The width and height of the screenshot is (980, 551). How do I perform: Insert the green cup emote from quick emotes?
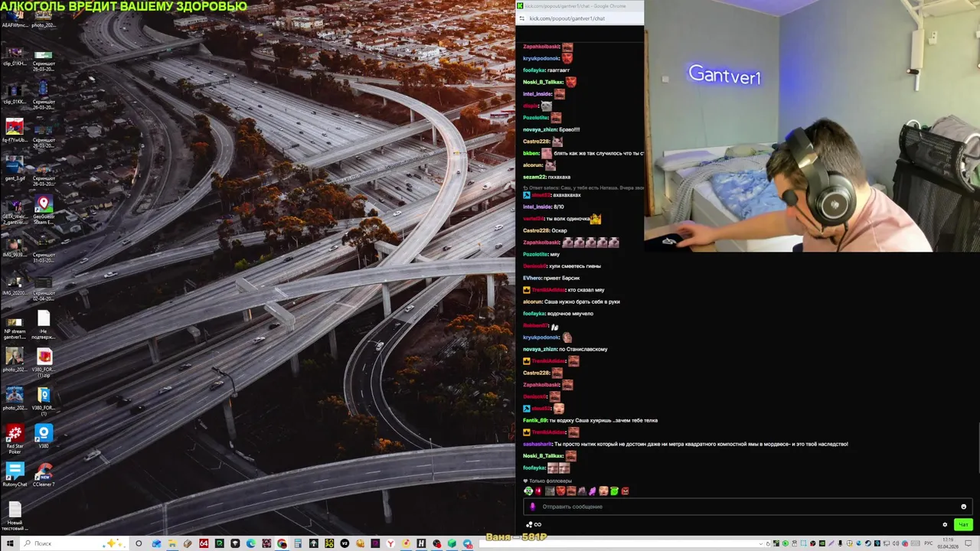pos(614,491)
